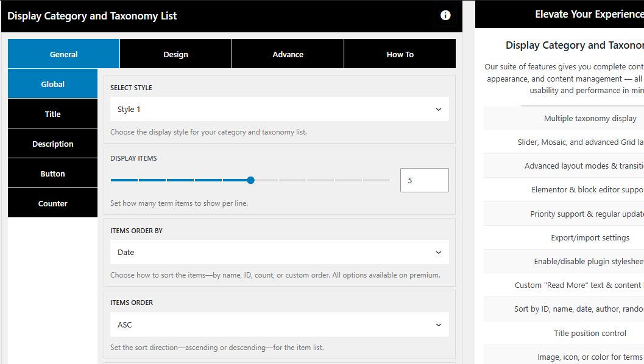Open the Items Order By dropdown
Viewport: 644px width, 364px height.
tap(279, 252)
